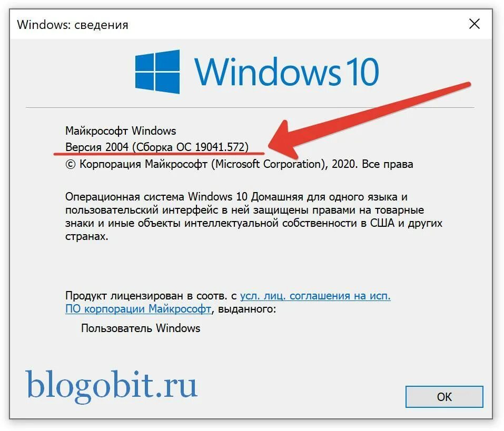
Task: Click the red arrow head annotation
Action: 284,140
